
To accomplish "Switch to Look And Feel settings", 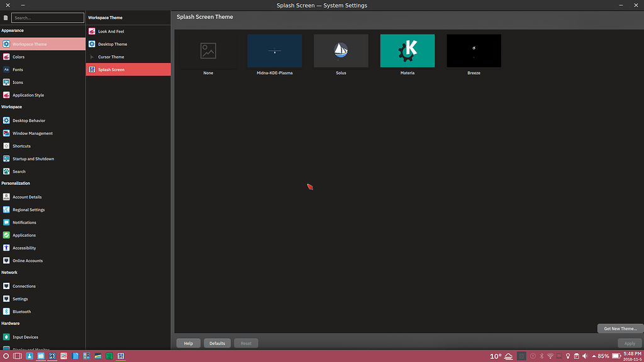I will click(110, 31).
